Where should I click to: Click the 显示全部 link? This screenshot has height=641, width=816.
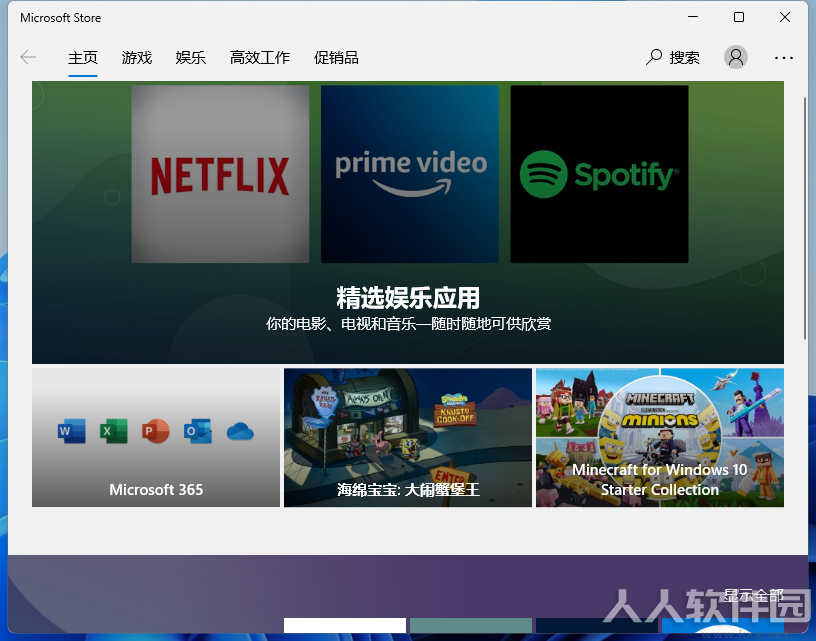click(x=753, y=596)
